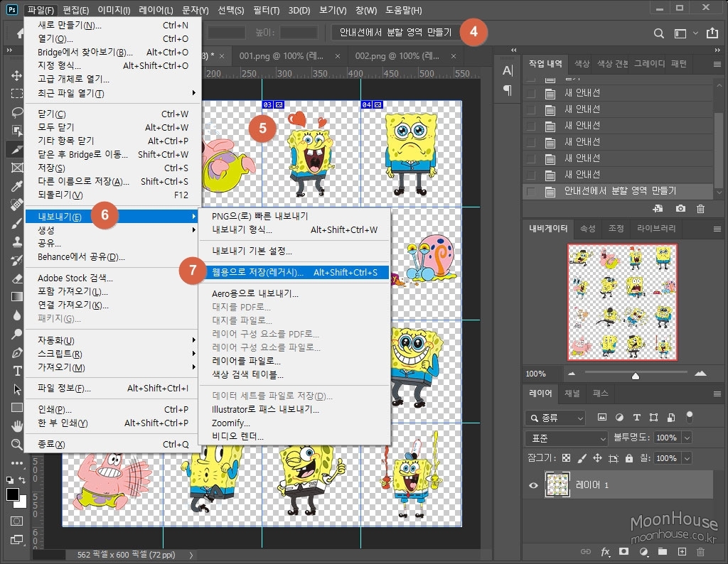Toggle adjustment layer filter icon
The width and height of the screenshot is (728, 564).
click(619, 418)
